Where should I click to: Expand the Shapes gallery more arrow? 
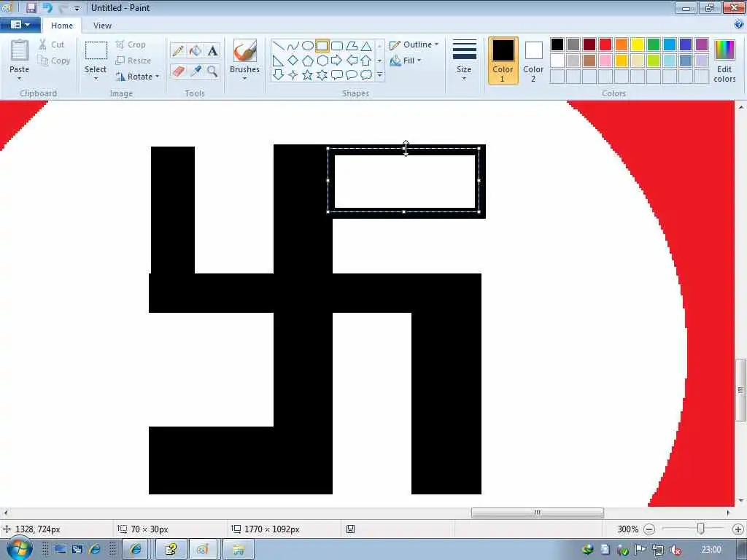pos(379,75)
